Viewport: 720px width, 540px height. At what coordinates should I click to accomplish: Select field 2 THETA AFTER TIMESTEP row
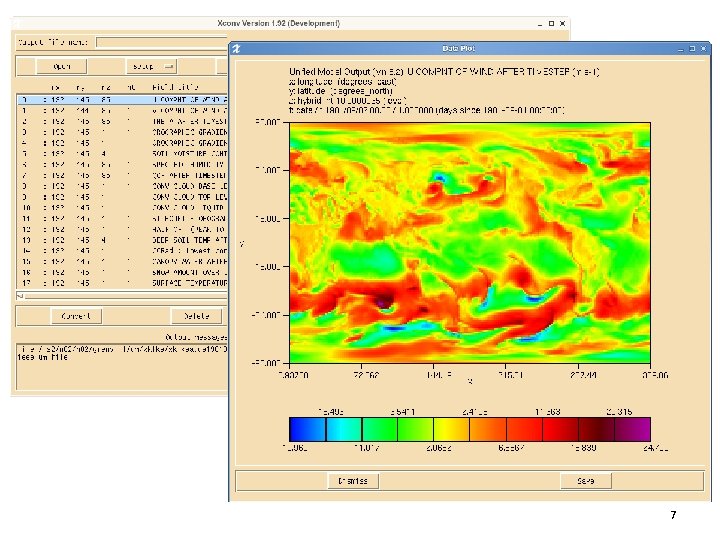click(123, 122)
